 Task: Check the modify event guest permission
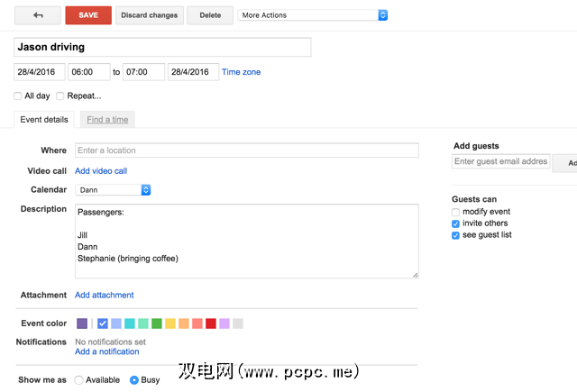(x=456, y=212)
